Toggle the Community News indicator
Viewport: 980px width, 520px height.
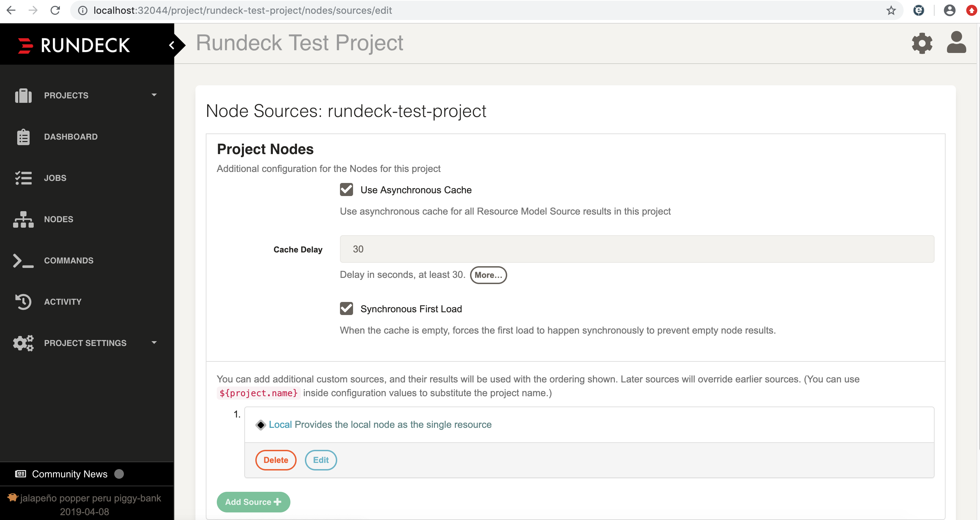point(119,474)
